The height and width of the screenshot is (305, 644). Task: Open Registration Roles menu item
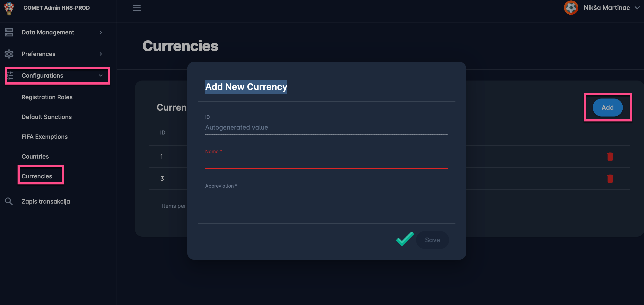47,97
